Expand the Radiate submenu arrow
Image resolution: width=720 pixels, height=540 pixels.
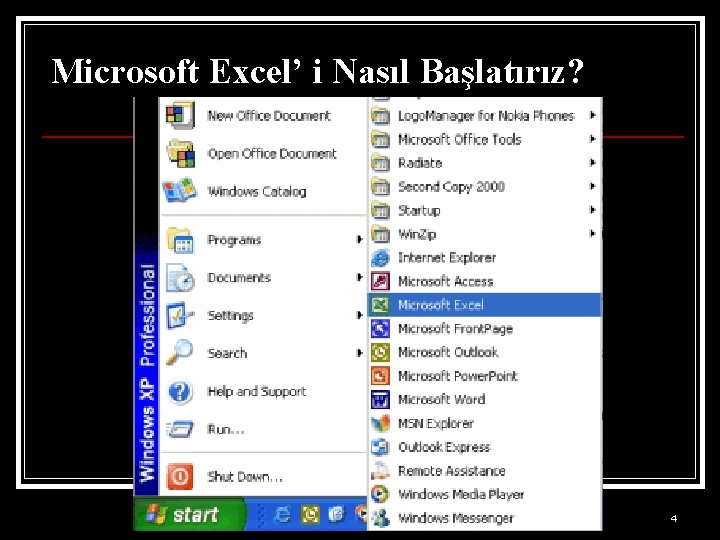pyautogui.click(x=592, y=163)
